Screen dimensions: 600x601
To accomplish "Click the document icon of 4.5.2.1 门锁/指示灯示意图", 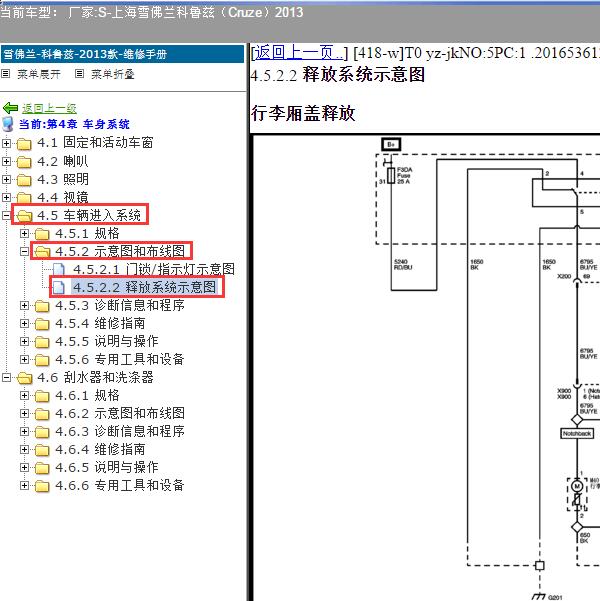I will [59, 269].
